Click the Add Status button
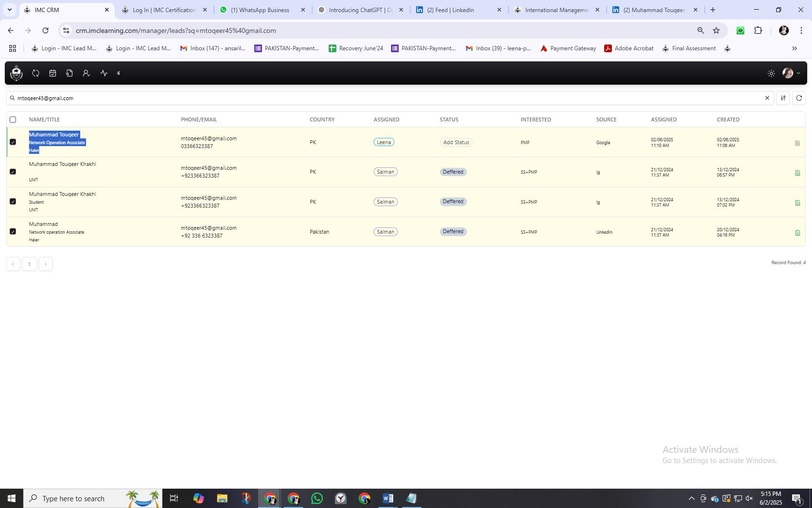812x508 pixels. tap(456, 142)
